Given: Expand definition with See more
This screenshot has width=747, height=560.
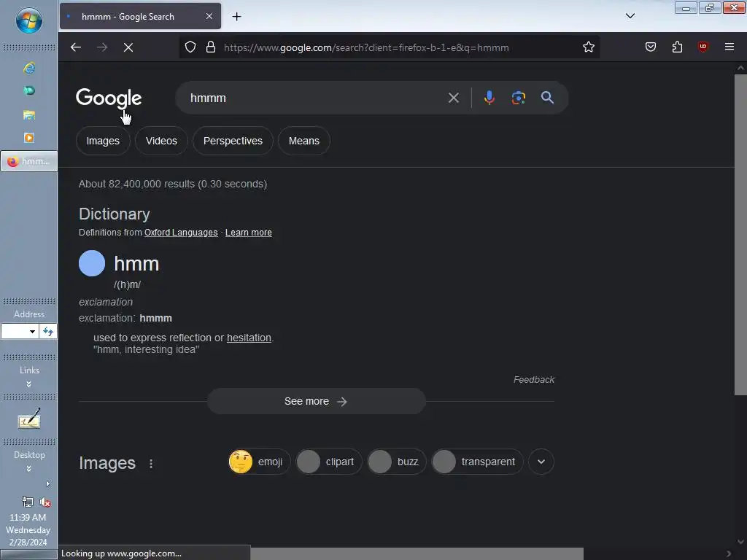Looking at the screenshot, I should pyautogui.click(x=317, y=402).
